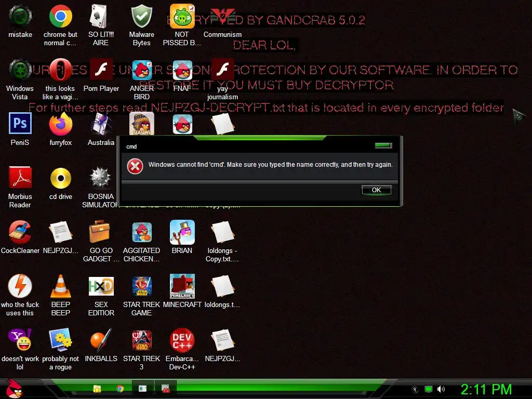532x399 pixels.
Task: Open the 'loldongs.t...' file icon
Action: click(x=222, y=291)
